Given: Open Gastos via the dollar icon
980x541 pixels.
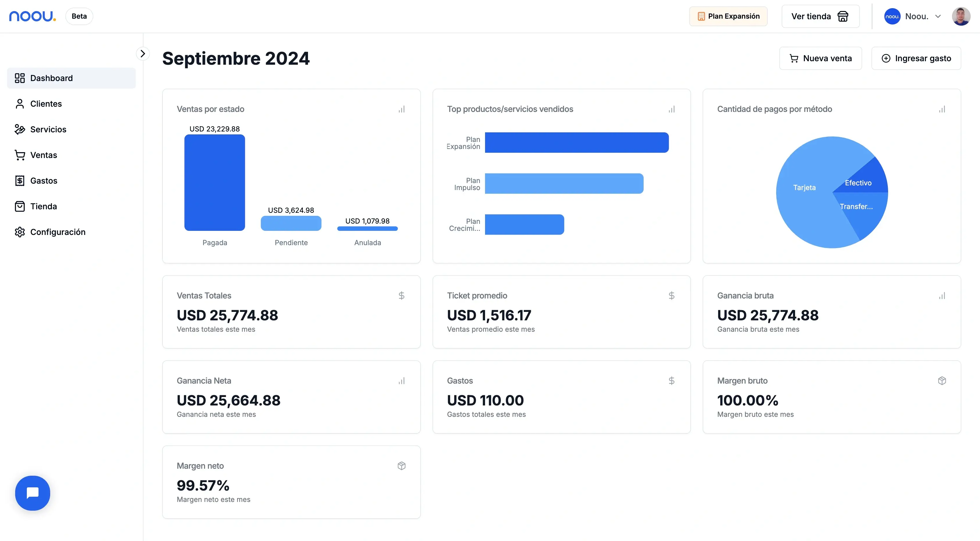Looking at the screenshot, I should (20, 181).
